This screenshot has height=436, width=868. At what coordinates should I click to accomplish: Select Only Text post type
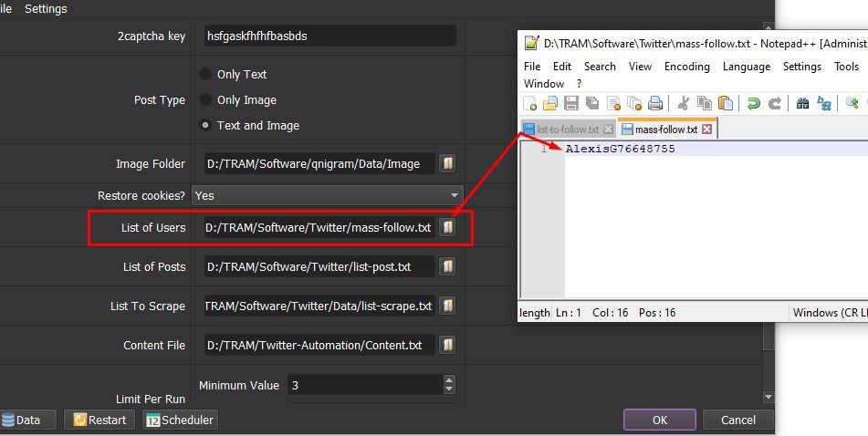205,74
